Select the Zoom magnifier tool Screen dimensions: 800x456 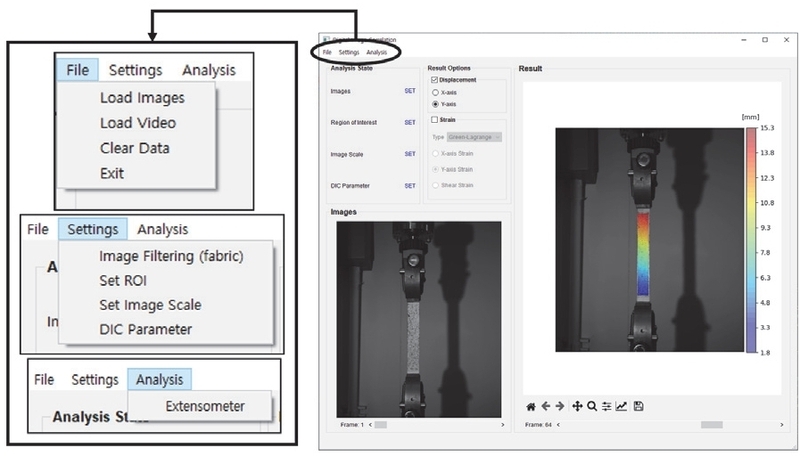click(592, 406)
